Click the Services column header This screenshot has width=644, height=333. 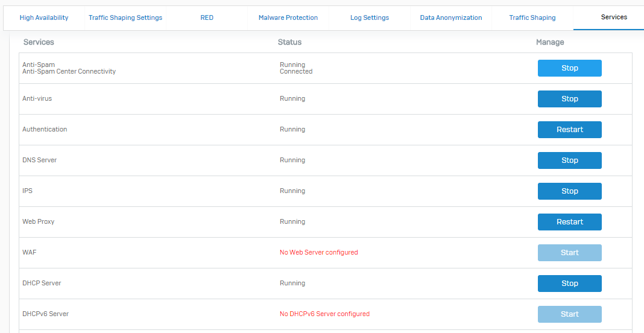[39, 42]
